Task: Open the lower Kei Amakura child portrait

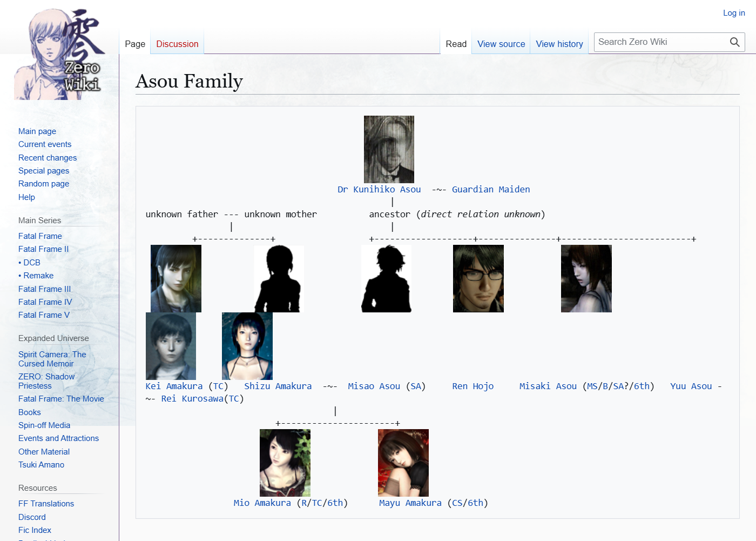Action: [x=171, y=346]
